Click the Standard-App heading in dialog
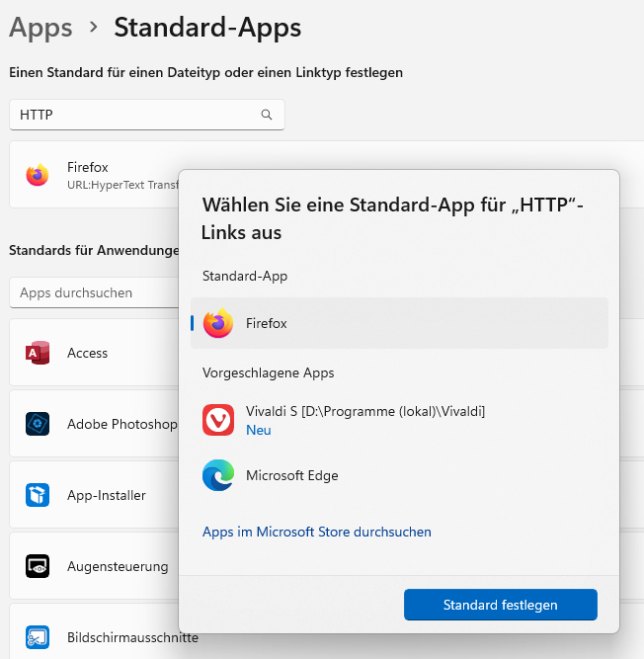 [x=245, y=276]
